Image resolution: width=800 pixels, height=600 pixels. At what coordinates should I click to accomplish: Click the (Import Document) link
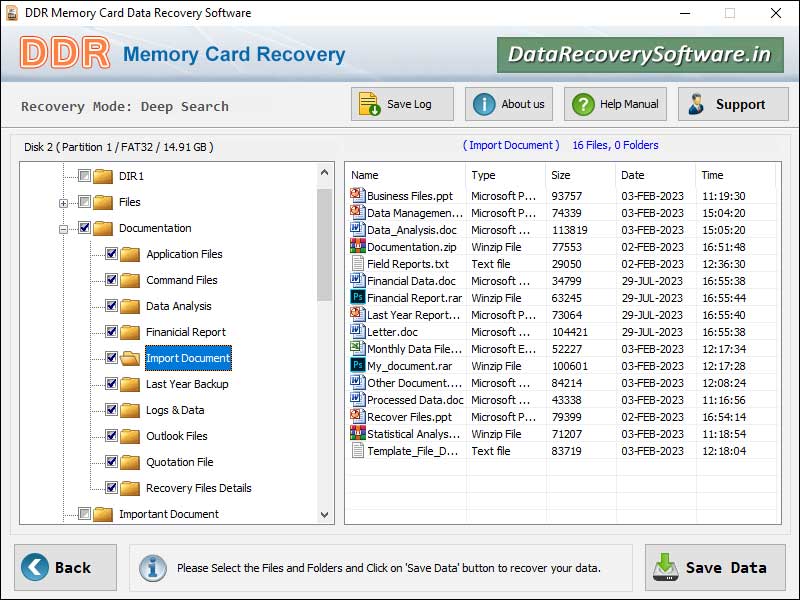tap(511, 145)
